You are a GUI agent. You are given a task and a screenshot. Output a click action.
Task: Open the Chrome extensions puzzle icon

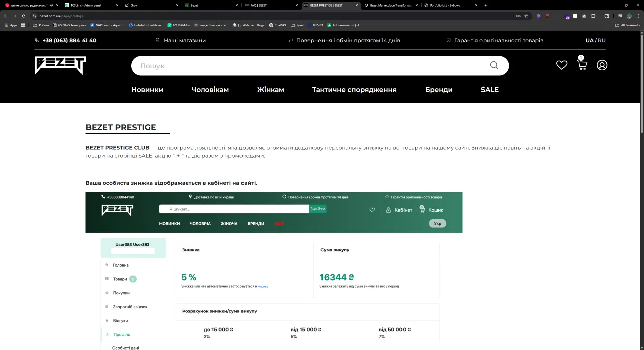click(x=593, y=16)
